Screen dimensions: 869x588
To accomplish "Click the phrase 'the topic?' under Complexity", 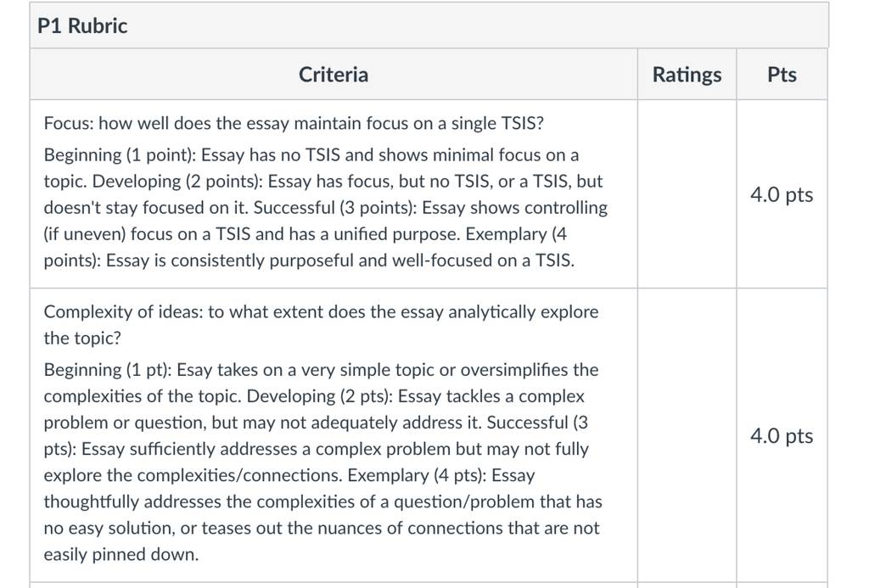I will [82, 338].
